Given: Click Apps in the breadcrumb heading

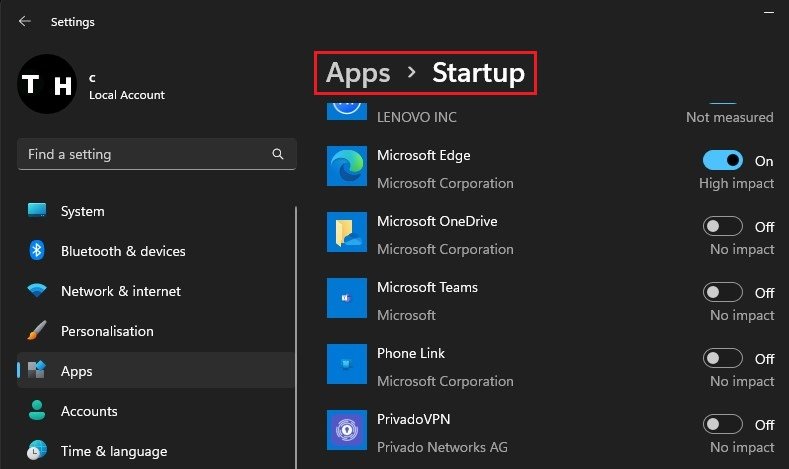Looking at the screenshot, I should pyautogui.click(x=358, y=73).
